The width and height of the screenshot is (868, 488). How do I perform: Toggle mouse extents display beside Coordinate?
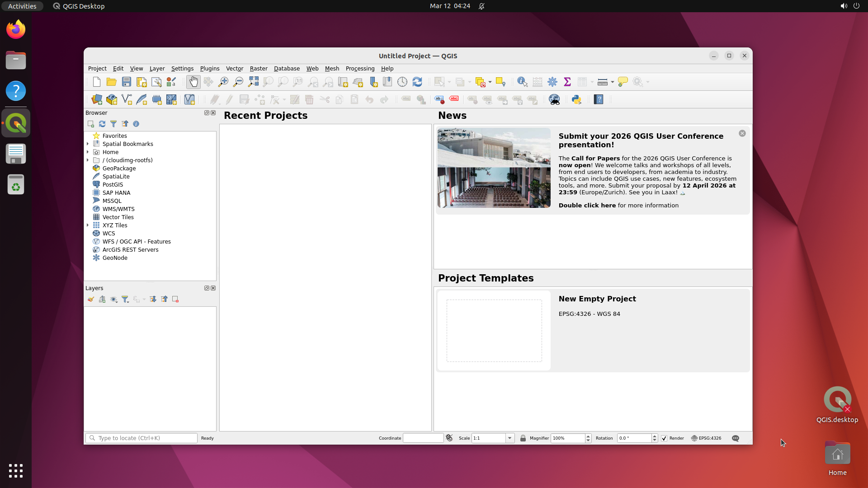tap(449, 438)
